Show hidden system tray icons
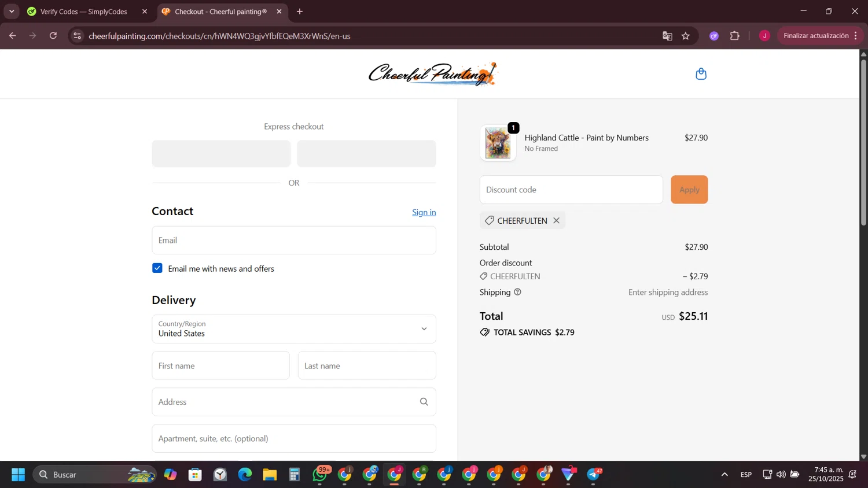The width and height of the screenshot is (868, 488). tap(724, 475)
